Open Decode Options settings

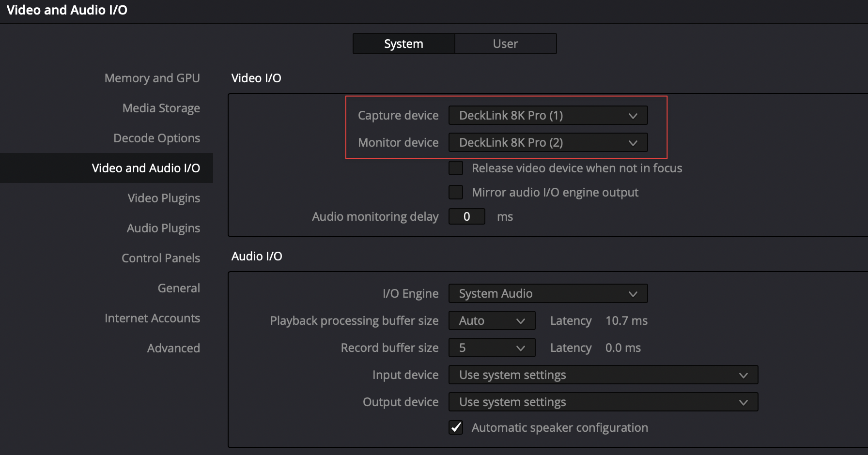tap(156, 138)
